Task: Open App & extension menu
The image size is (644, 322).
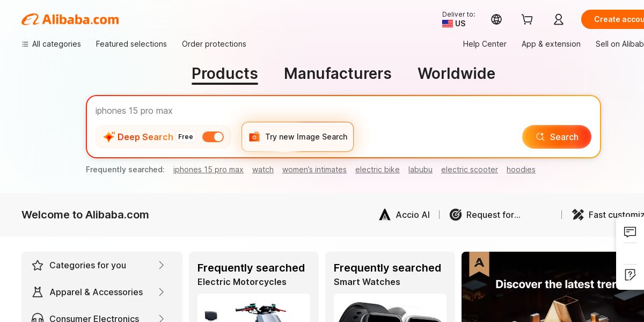Action: (x=551, y=44)
